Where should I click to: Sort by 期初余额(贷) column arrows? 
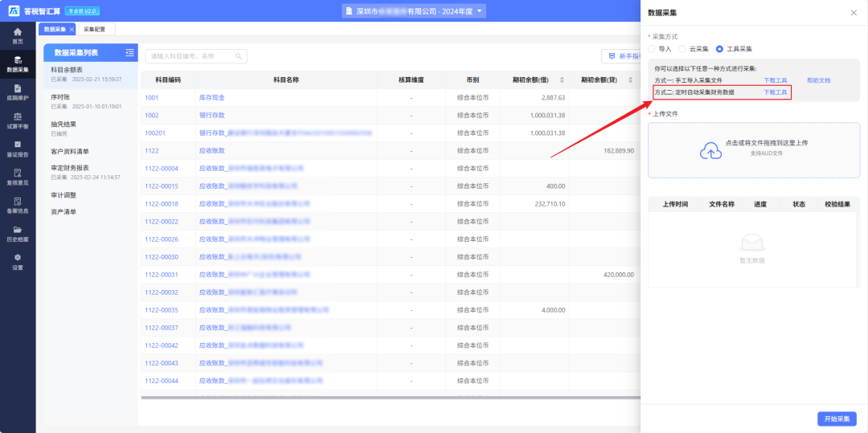(x=630, y=80)
